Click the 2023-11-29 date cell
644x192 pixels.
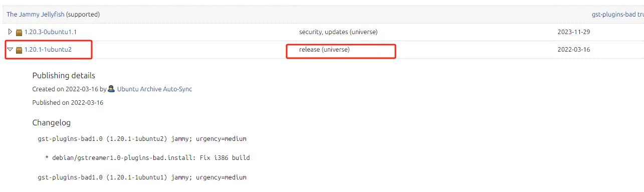(574, 32)
